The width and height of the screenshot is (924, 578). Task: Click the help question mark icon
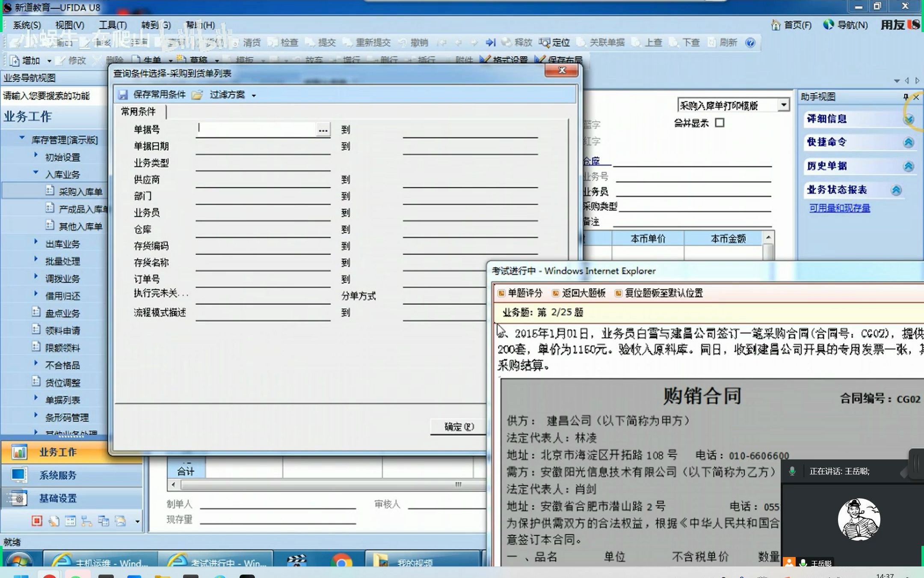point(750,42)
